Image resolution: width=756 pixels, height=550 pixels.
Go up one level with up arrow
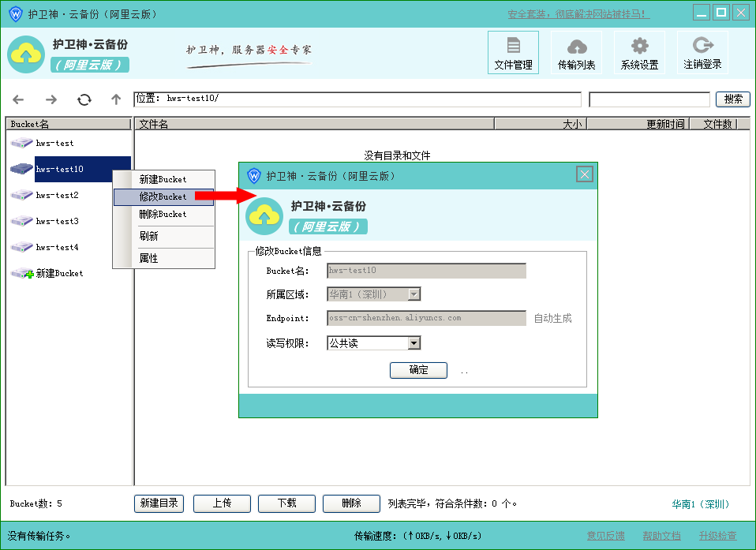[116, 99]
